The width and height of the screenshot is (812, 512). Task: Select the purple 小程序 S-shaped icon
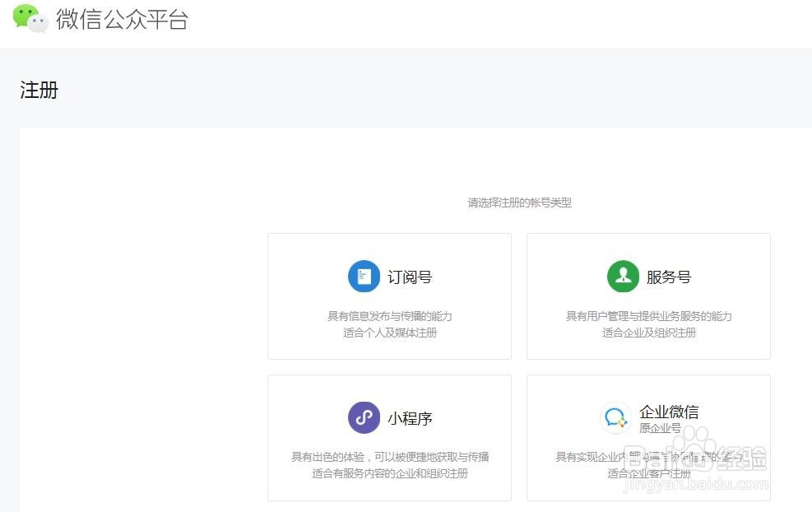pos(363,417)
